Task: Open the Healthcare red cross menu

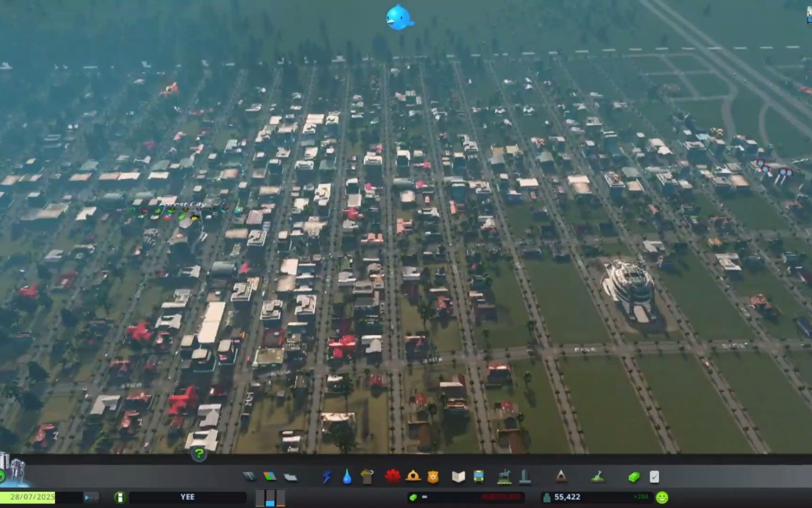Action: click(x=392, y=476)
